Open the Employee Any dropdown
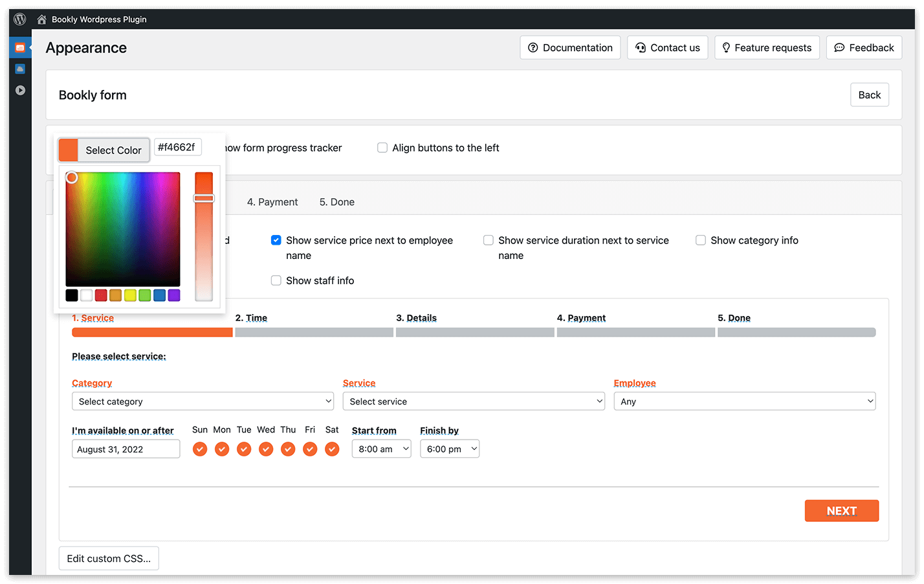The image size is (924, 584). 745,401
